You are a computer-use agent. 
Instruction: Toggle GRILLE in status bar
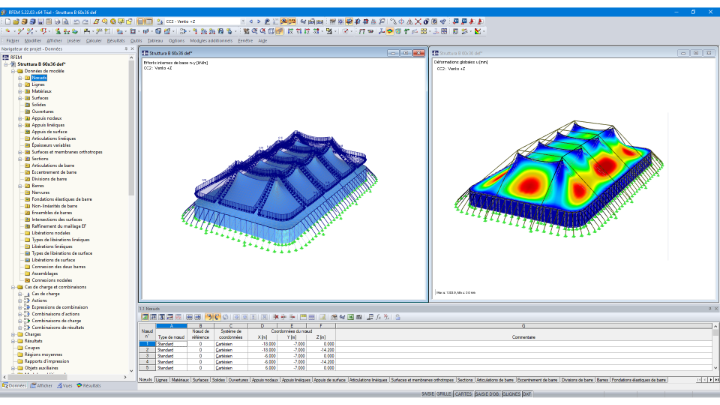pos(444,394)
